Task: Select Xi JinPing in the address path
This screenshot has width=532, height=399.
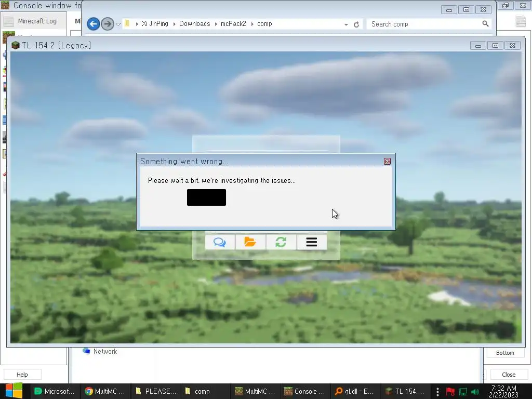Action: (155, 24)
